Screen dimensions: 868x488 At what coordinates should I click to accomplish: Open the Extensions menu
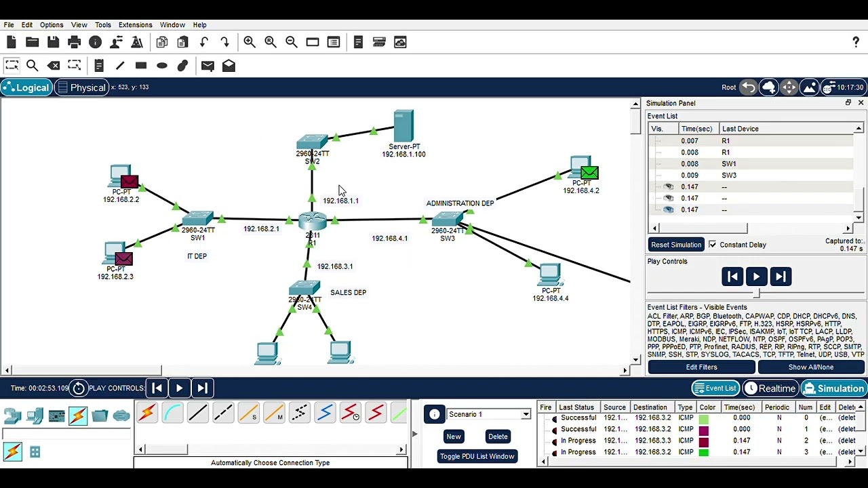(x=135, y=25)
